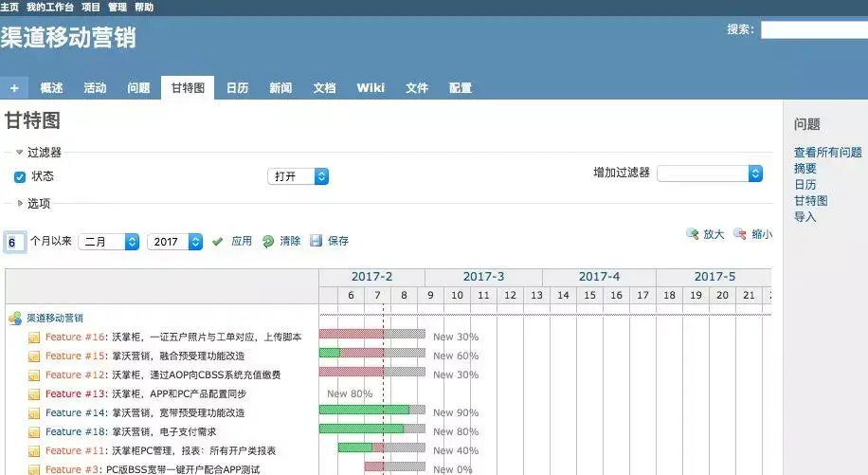Click the search input field
The image size is (868, 475).
(x=814, y=29)
